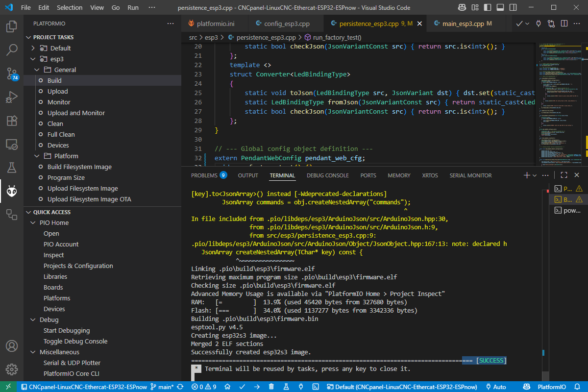Open the Extensions view in activity bar

tap(12, 121)
